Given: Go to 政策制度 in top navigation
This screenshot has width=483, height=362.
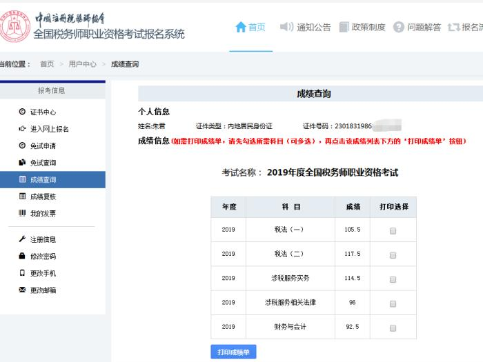Looking at the screenshot, I should click(362, 27).
